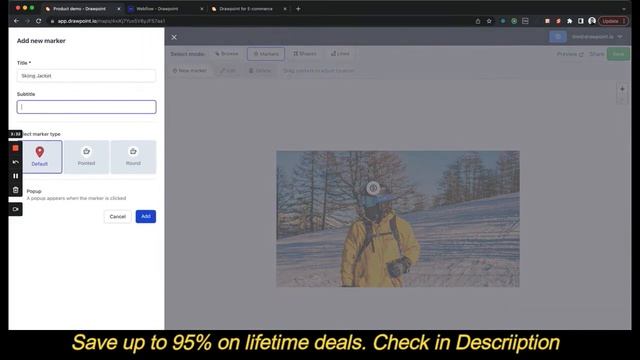Click the New marker toolbar button
The width and height of the screenshot is (640, 360).
(x=190, y=71)
